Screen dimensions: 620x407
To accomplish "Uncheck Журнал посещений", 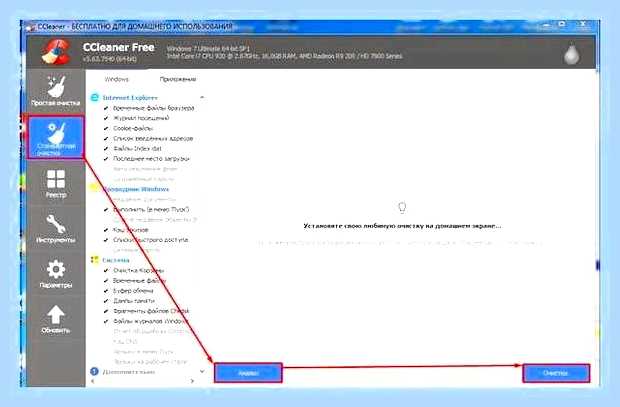I will pos(106,118).
